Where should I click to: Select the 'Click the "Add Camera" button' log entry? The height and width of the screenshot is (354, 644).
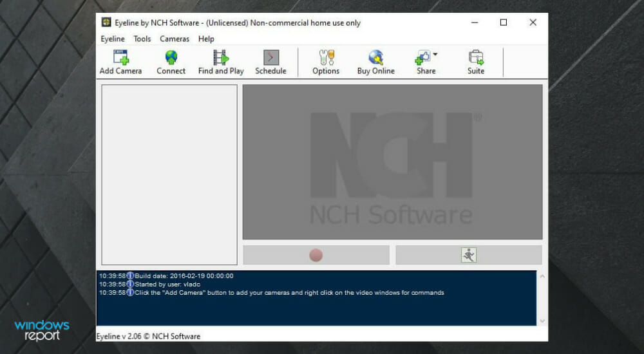coord(272,293)
